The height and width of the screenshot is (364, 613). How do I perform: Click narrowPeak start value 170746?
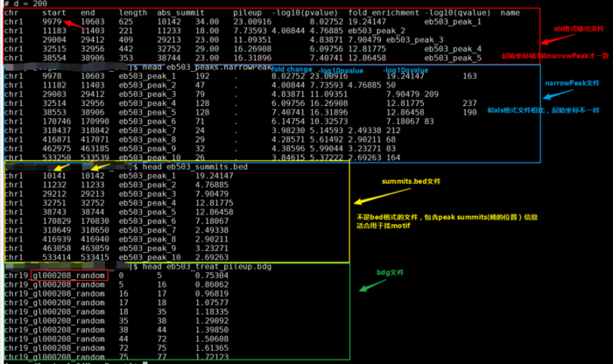(57, 122)
